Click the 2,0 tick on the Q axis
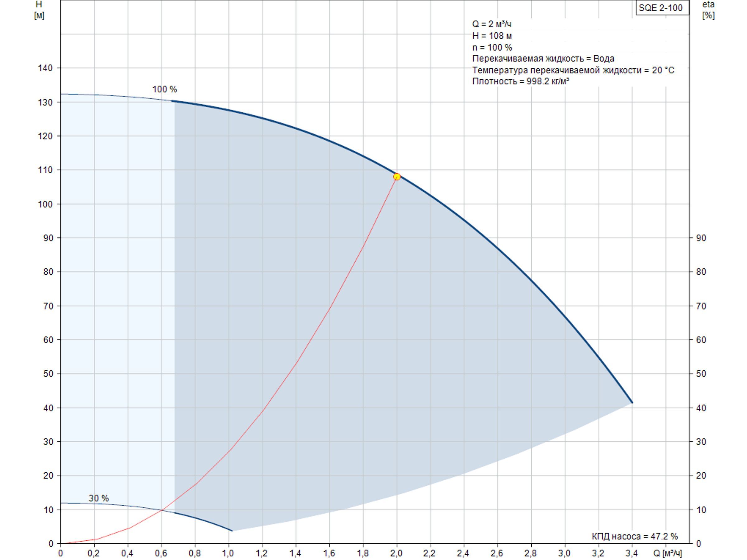 (397, 553)
